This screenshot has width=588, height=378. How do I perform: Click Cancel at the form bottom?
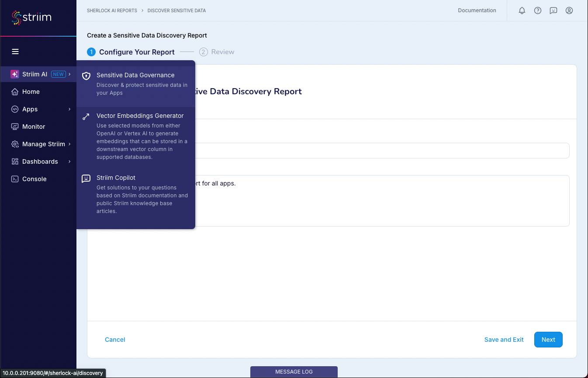point(115,340)
